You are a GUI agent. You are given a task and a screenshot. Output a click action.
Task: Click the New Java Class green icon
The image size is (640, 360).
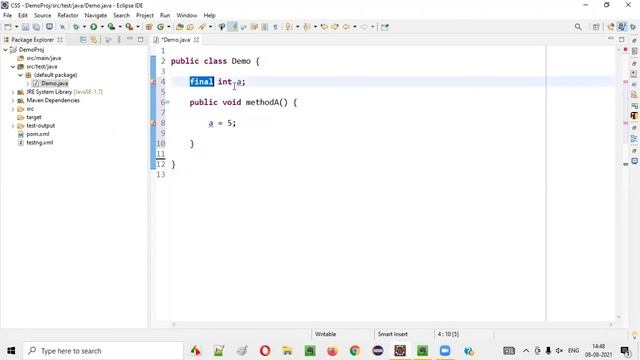tap(160, 27)
